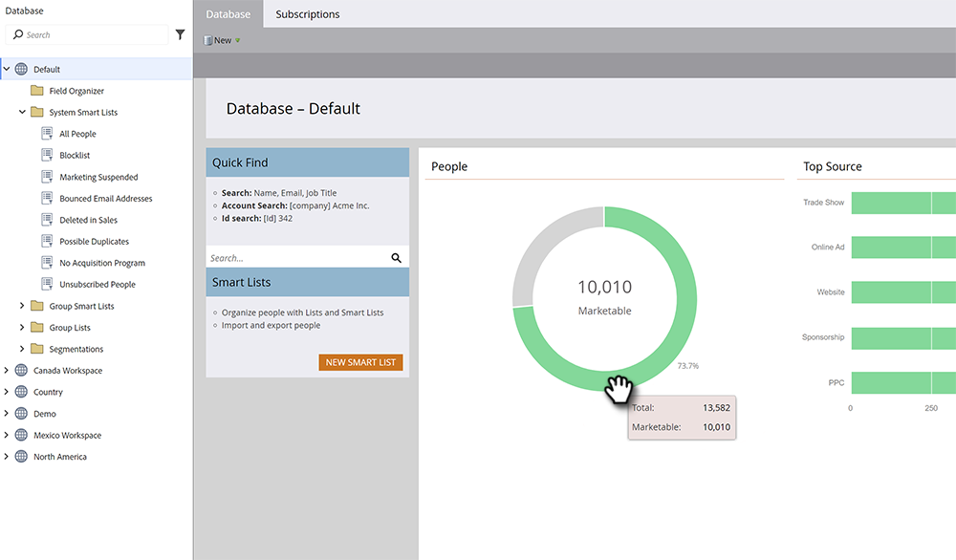Select the Demo workspace globe icon

(21, 413)
